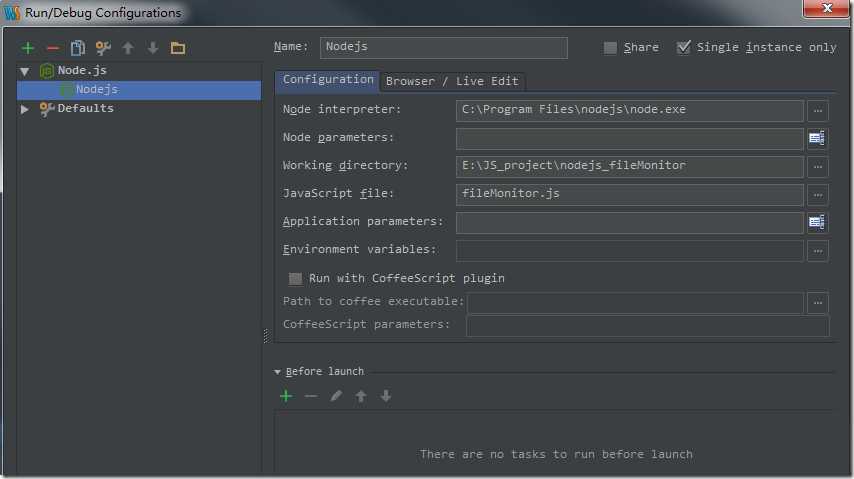Focus the Node interpreter field
Screen dimensions: 854x479
click(630, 111)
